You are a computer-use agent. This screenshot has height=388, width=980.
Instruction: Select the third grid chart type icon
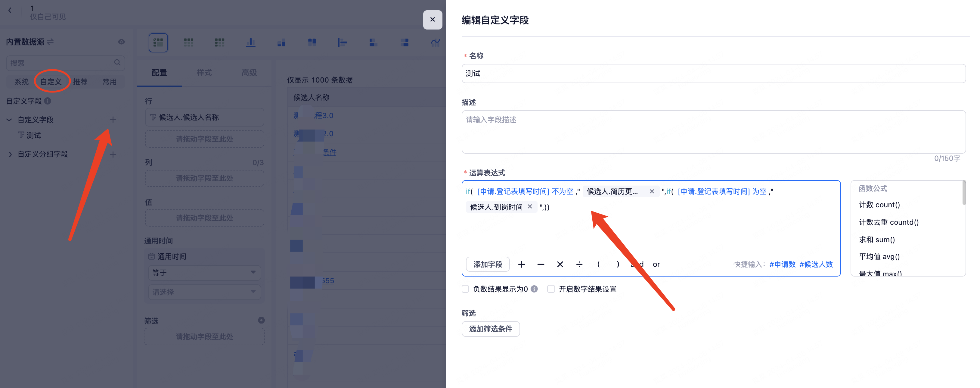(219, 43)
